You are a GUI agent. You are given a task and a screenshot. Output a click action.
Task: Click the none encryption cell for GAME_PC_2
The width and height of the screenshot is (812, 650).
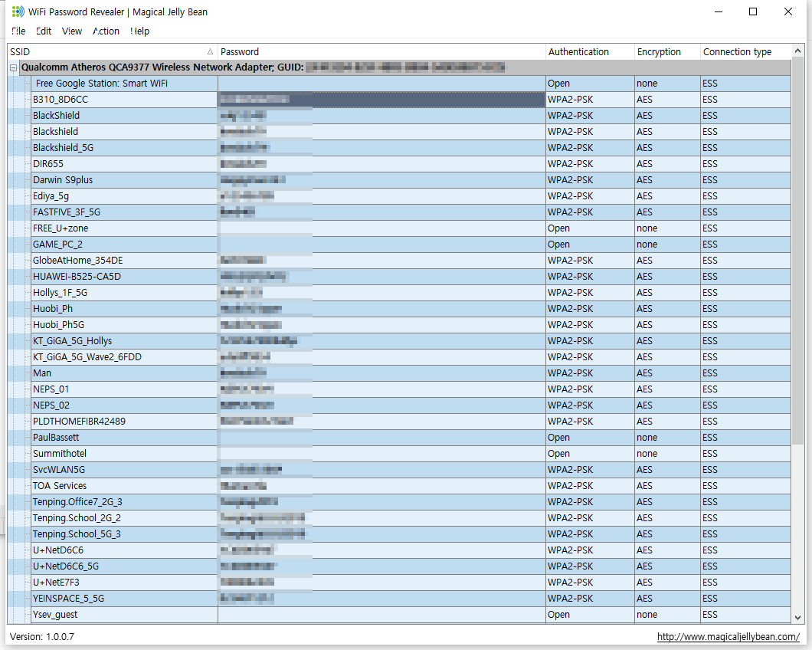pyautogui.click(x=667, y=245)
